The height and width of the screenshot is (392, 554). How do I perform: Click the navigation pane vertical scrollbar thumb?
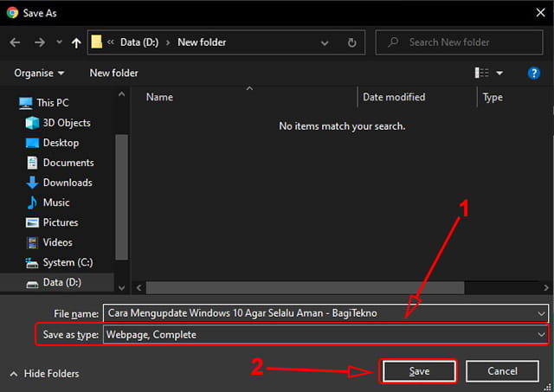click(121, 197)
